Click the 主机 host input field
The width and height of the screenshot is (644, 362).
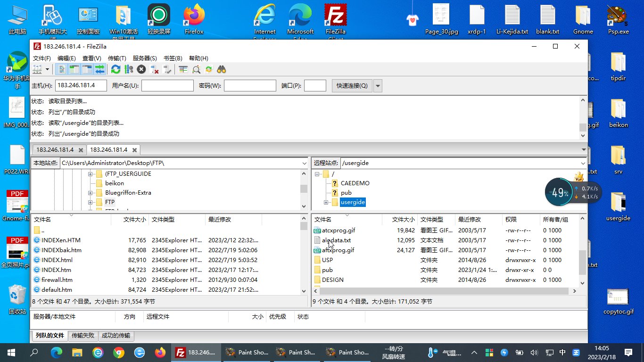(81, 85)
